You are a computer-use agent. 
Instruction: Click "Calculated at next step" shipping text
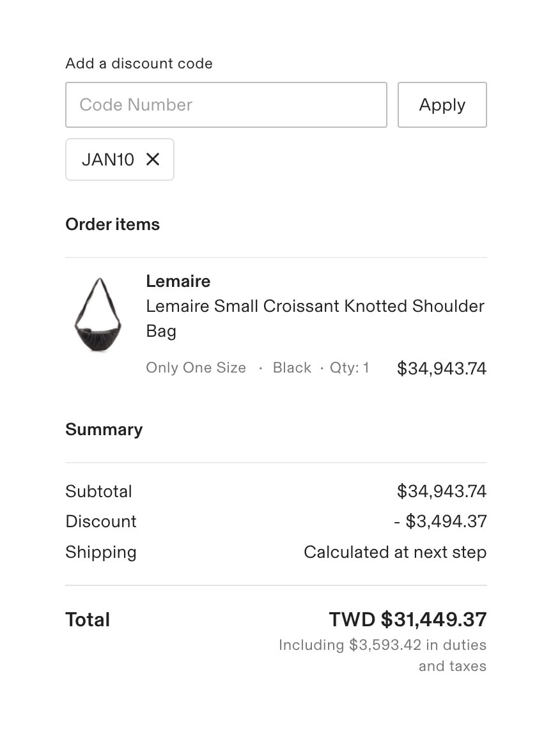pyautogui.click(x=394, y=552)
